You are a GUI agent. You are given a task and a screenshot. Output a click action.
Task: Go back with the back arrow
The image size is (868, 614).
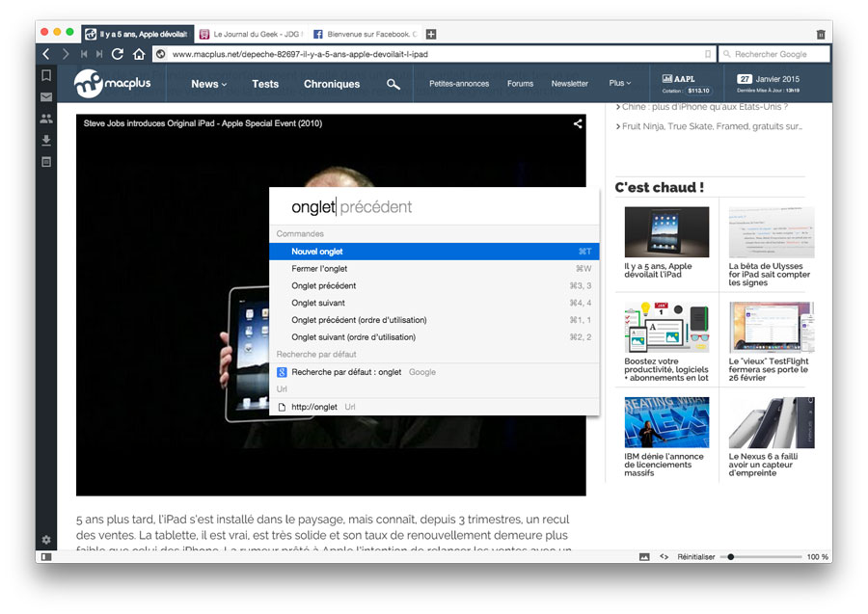pos(46,54)
